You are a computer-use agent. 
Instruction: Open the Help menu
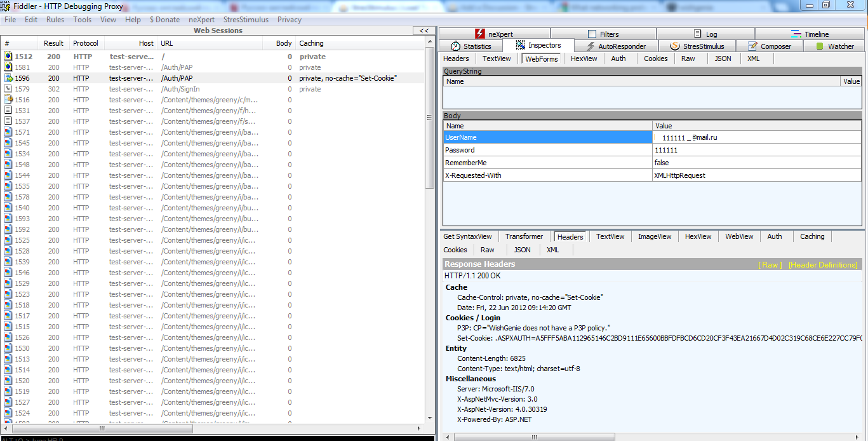[133, 20]
